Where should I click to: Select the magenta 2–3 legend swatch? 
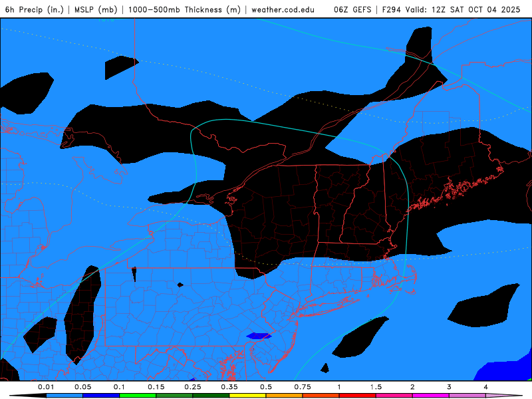pyautogui.click(x=431, y=396)
